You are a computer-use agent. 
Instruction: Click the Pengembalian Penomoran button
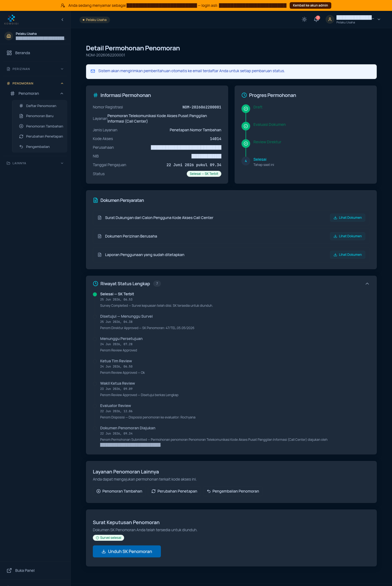[x=233, y=491]
